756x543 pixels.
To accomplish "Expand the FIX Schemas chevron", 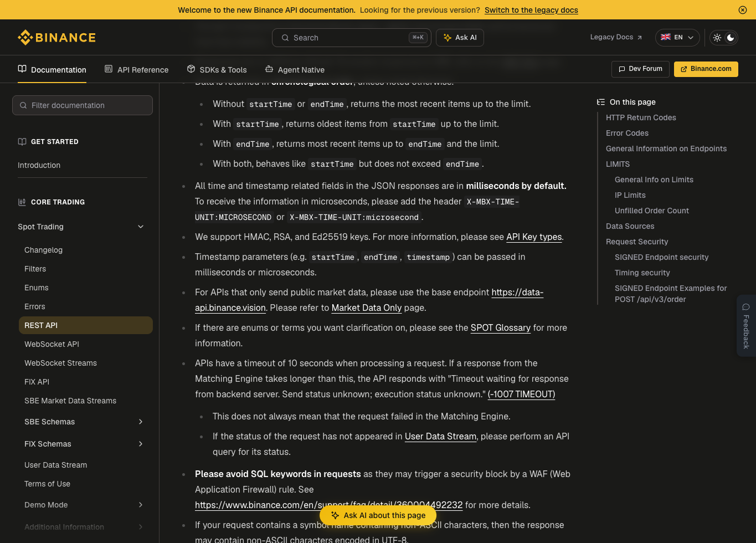I will pos(141,444).
